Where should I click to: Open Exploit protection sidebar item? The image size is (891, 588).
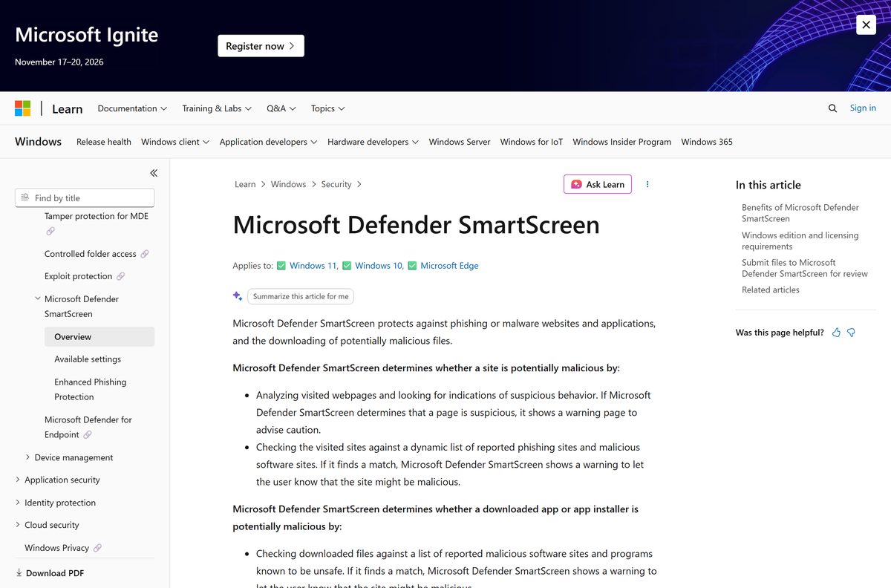click(x=79, y=276)
